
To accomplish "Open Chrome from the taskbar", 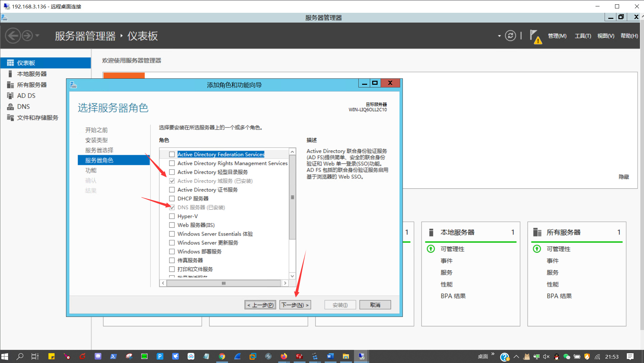I will point(222,356).
